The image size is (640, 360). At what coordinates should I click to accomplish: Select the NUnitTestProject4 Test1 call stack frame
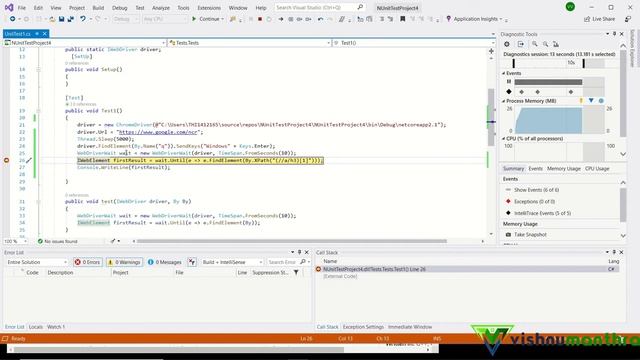468,269
